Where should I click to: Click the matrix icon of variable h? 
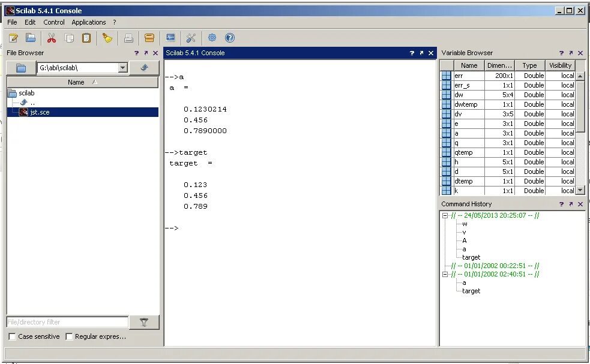pyautogui.click(x=447, y=162)
